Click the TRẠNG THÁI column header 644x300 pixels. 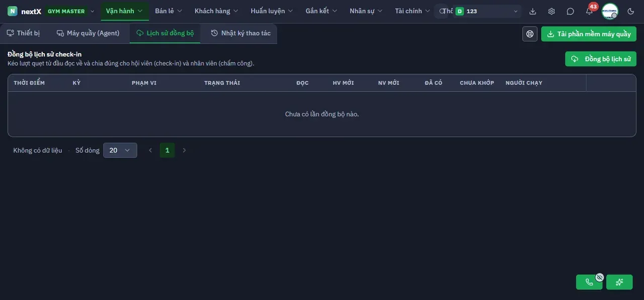[x=222, y=83]
